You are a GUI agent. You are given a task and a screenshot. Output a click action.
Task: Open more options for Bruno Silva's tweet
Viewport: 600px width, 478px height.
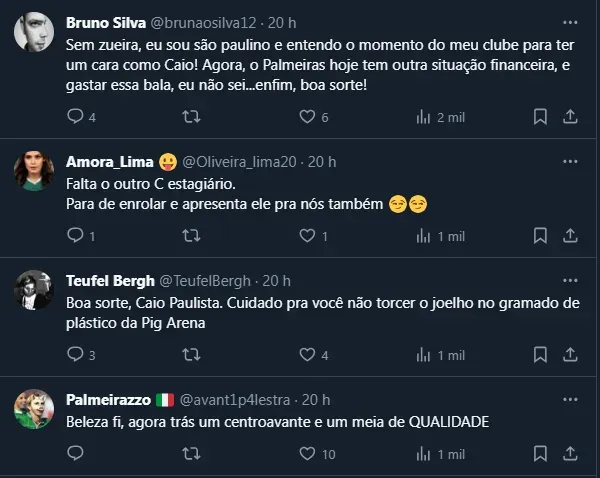(570, 20)
